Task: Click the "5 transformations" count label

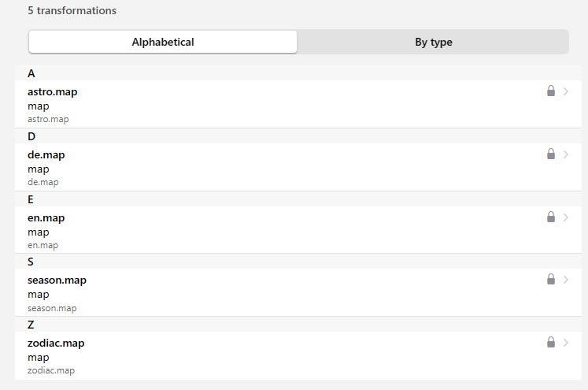Action: pos(72,11)
